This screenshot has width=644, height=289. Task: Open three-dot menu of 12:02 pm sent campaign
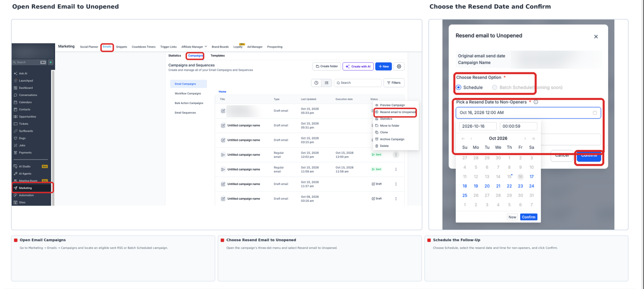tap(395, 155)
